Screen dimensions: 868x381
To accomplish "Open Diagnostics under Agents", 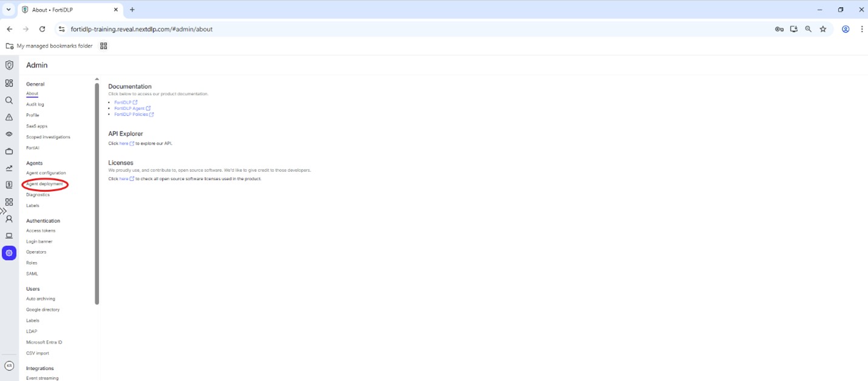I will point(38,195).
